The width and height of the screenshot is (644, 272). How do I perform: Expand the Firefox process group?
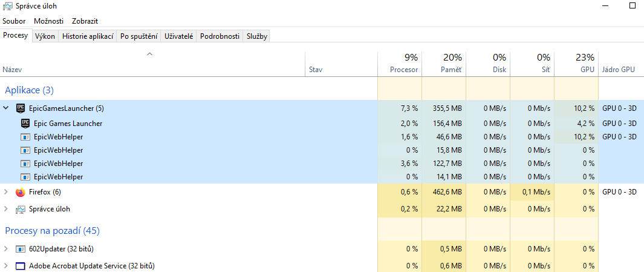(6, 192)
